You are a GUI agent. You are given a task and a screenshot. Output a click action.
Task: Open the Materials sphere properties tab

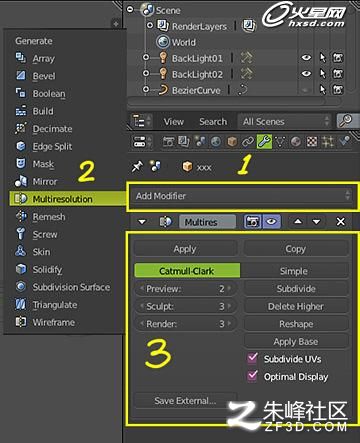296,142
